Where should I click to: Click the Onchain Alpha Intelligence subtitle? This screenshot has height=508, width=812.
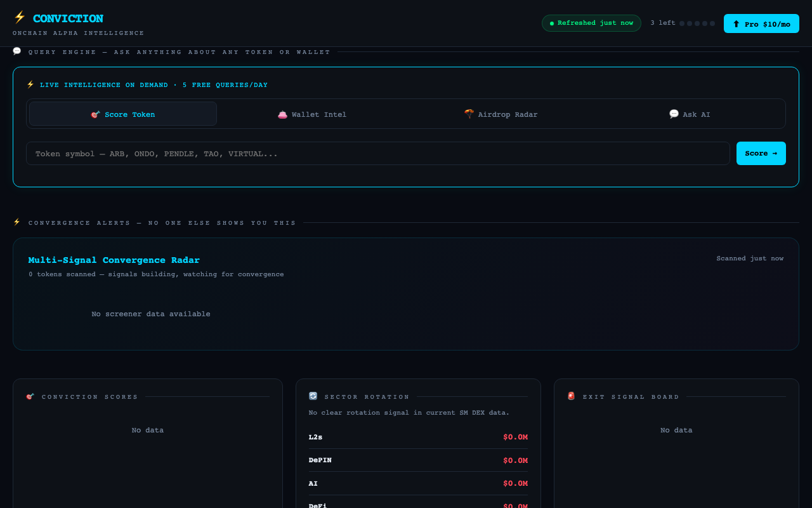coord(79,33)
